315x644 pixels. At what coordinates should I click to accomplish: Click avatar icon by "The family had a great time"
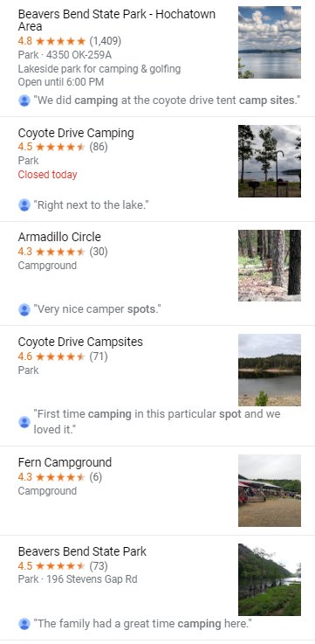24,624
